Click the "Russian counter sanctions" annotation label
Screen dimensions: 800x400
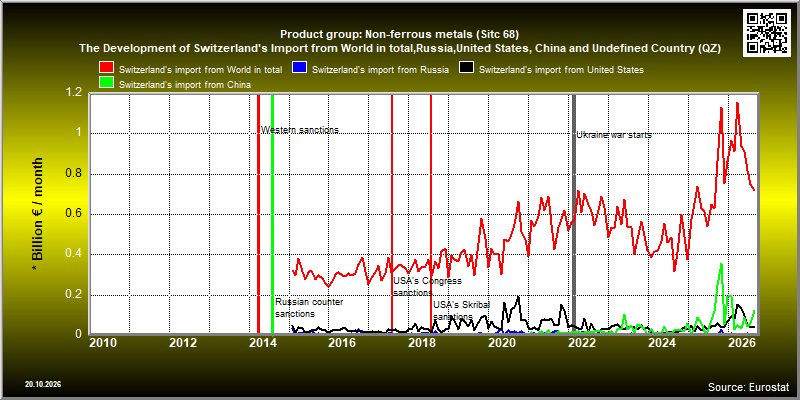(309, 308)
